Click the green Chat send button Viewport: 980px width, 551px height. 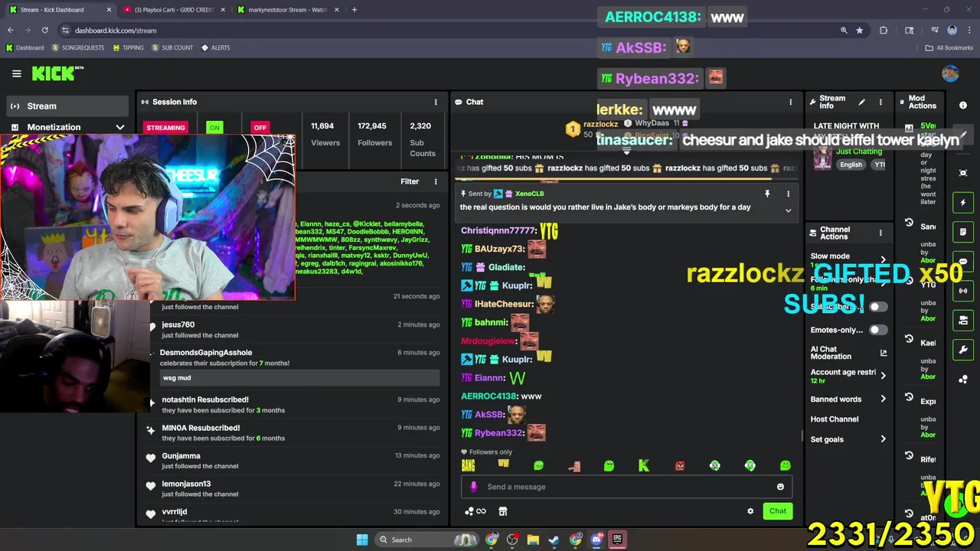(778, 511)
